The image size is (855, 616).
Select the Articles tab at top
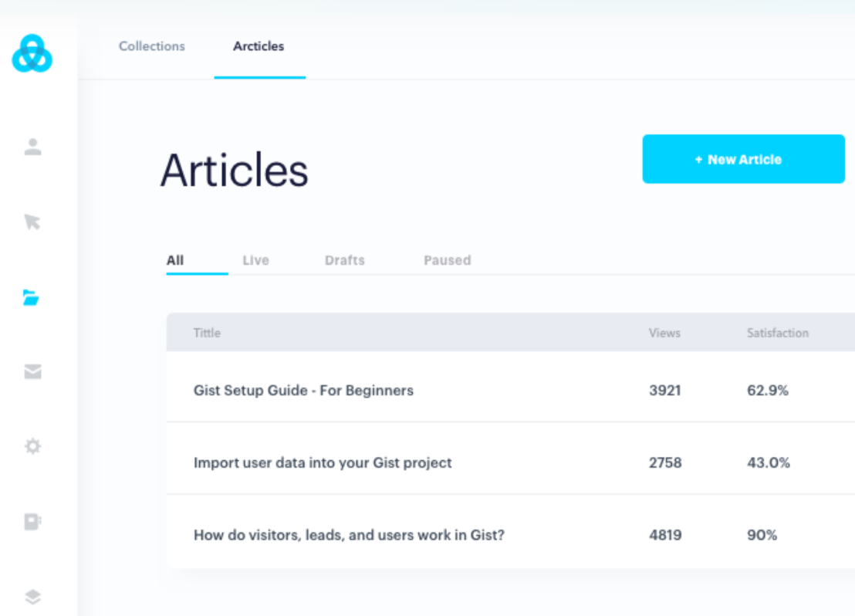(x=259, y=46)
